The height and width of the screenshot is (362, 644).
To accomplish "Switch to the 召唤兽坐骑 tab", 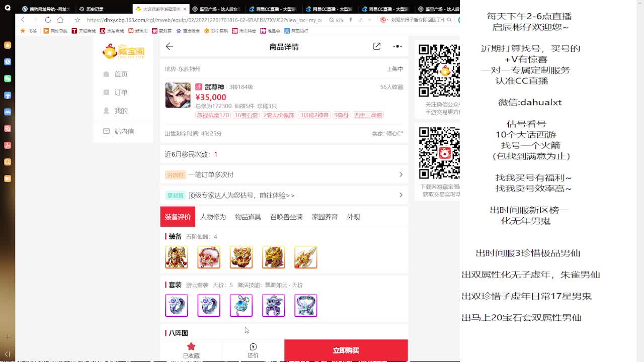I will [x=286, y=217].
